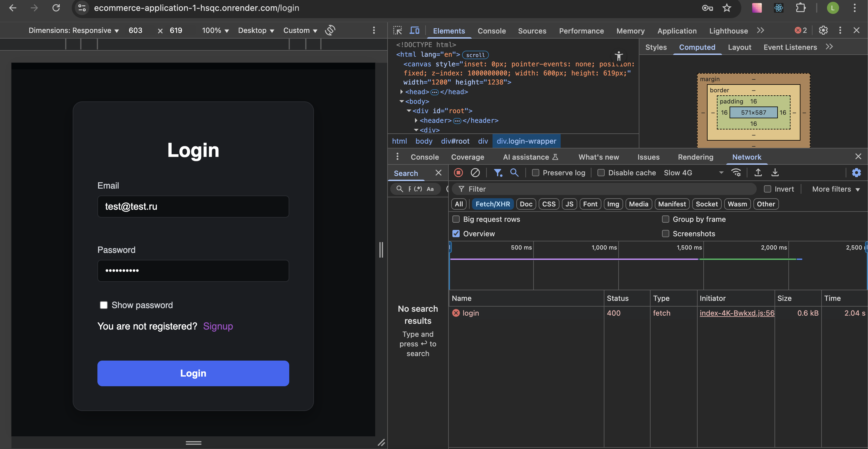Open the Rendering drawer tab

(695, 157)
